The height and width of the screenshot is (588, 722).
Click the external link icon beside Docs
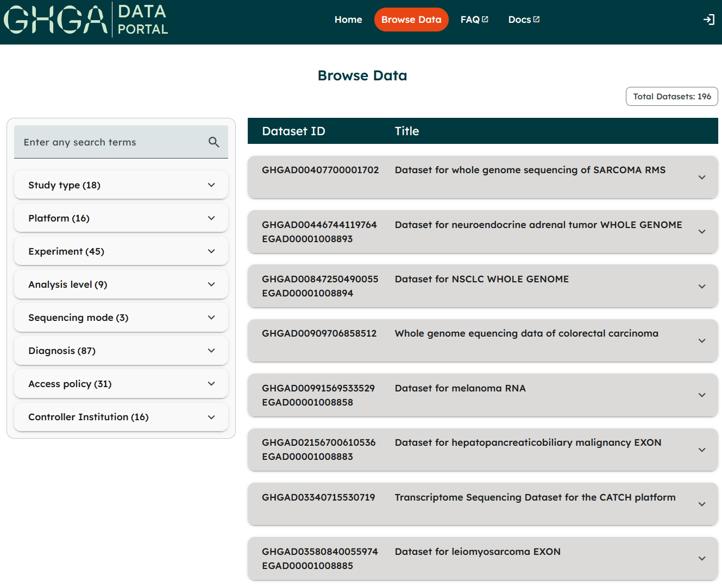click(536, 19)
